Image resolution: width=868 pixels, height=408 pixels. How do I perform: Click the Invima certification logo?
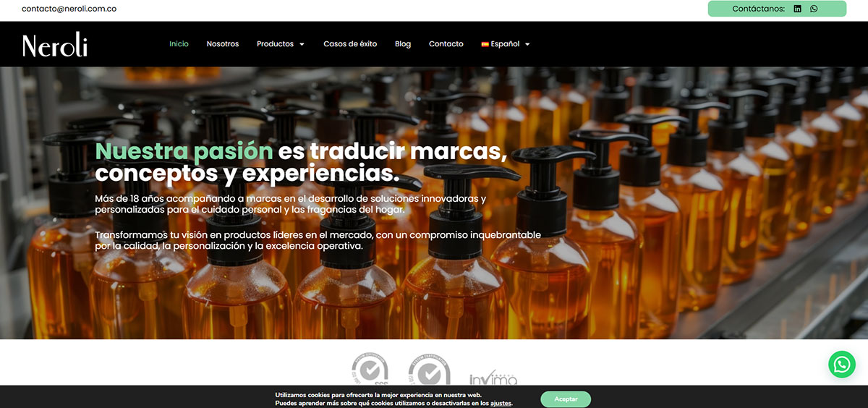pos(493,377)
